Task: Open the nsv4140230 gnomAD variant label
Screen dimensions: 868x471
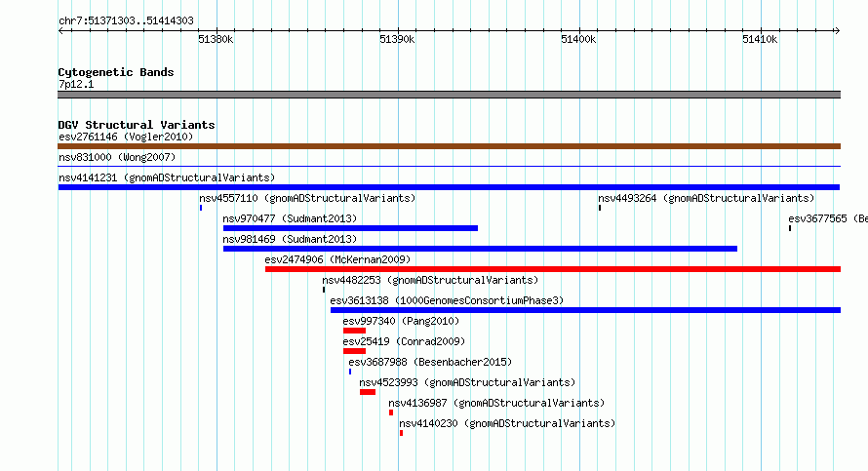Action: tap(507, 423)
